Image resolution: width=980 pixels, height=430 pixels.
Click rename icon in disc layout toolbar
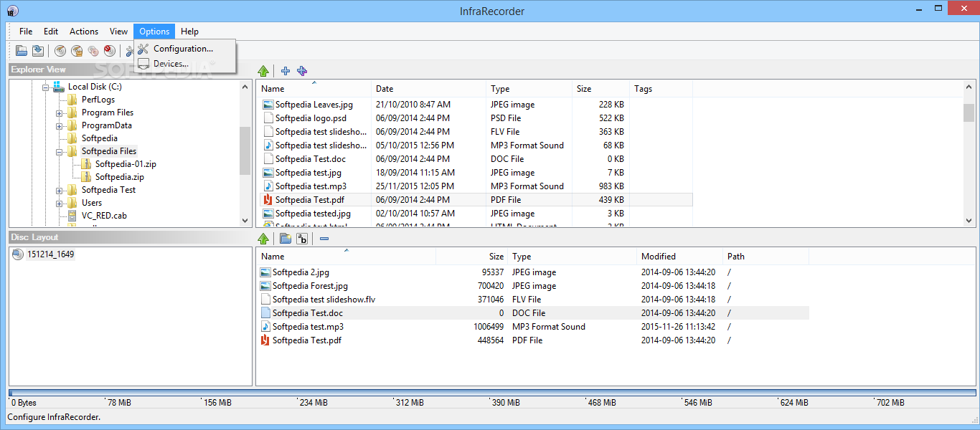click(302, 238)
